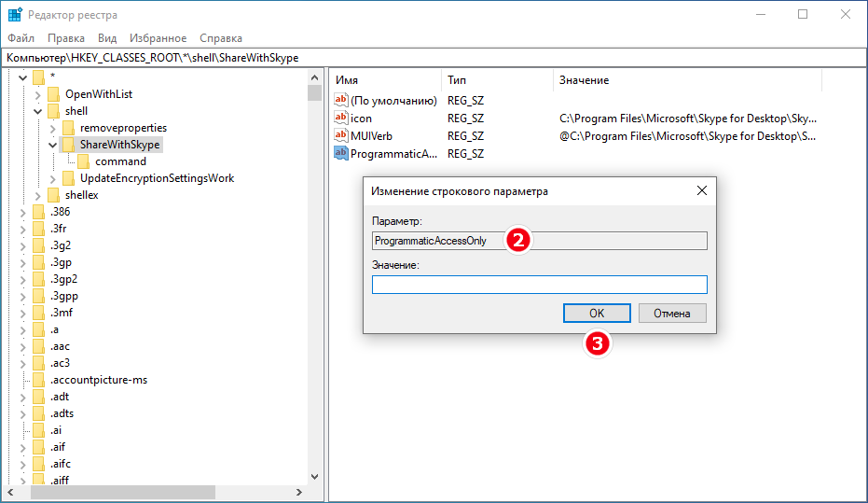Viewport: 868px width, 503px height.
Task: Select the (По умолчанию) string value icon
Action: click(341, 100)
